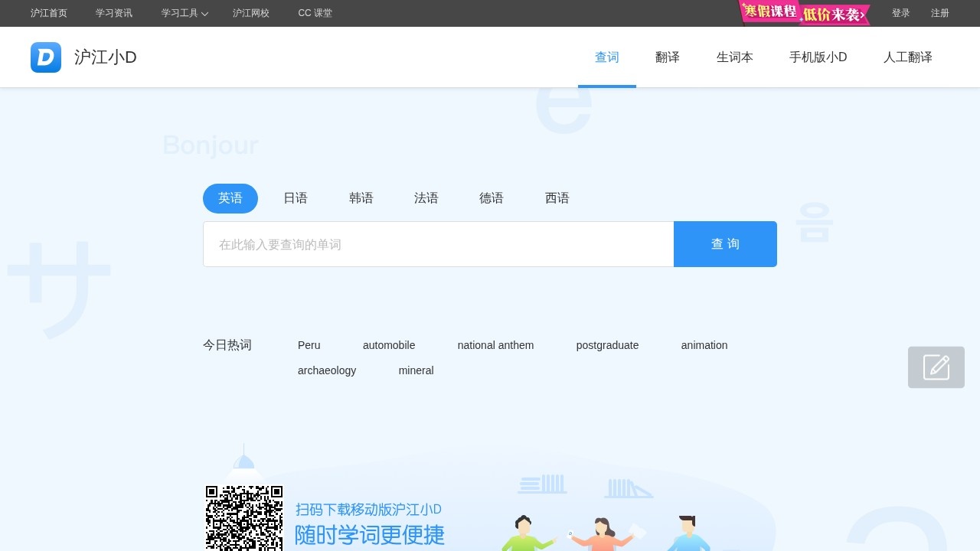Expand the 学习工具 dropdown menu

click(x=184, y=13)
